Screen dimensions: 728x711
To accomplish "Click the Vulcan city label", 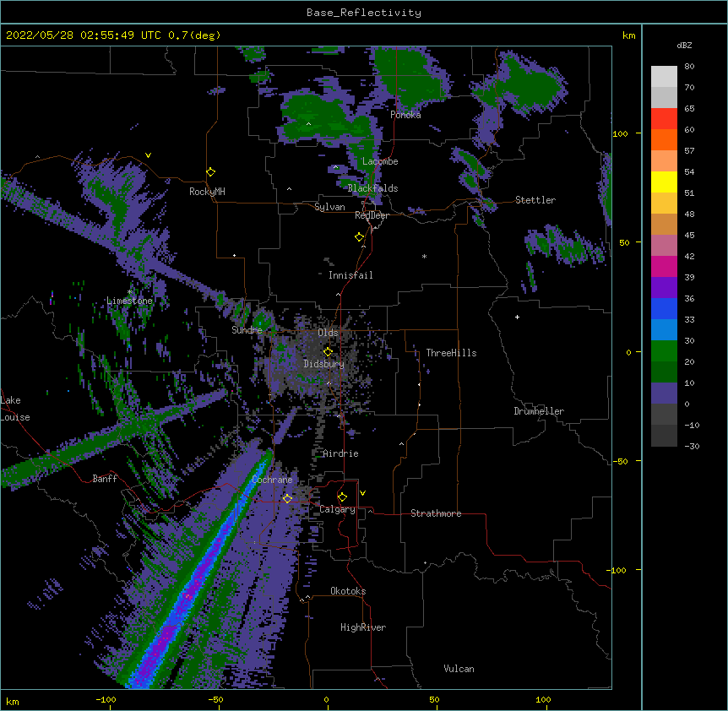I will tap(459, 669).
